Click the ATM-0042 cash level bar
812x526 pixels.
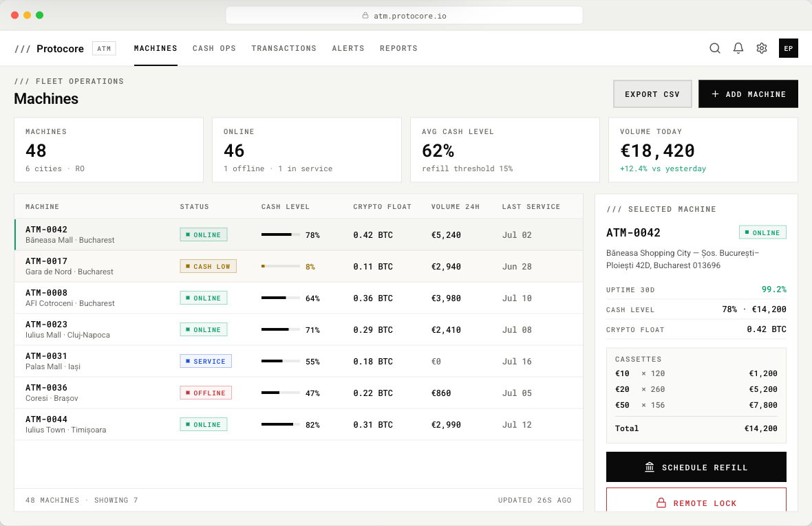[281, 235]
